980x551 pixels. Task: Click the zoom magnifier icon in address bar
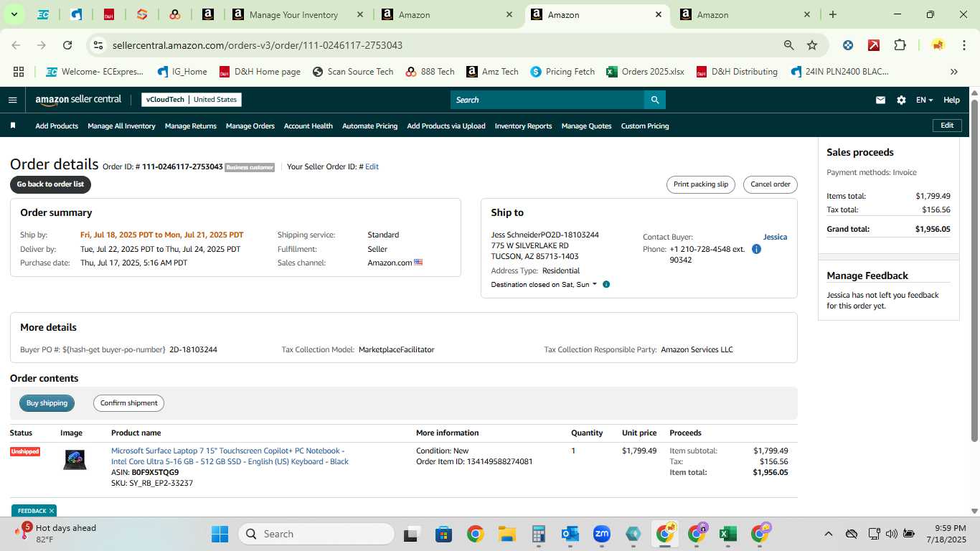point(789,45)
